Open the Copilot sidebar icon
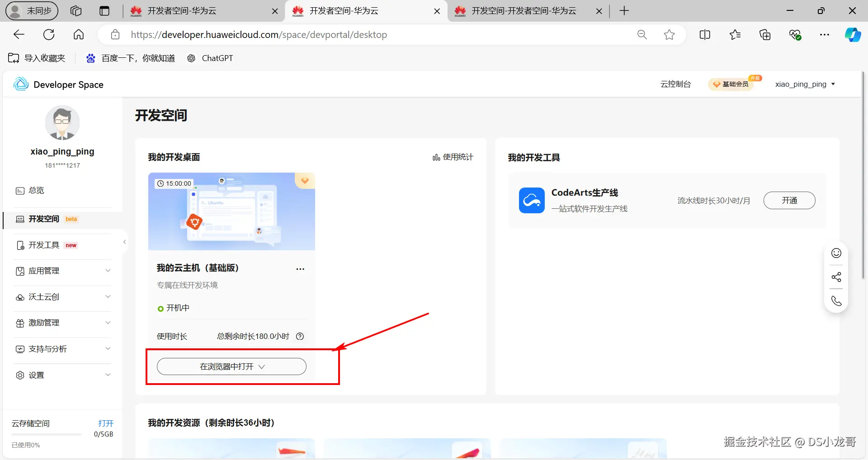The image size is (868, 460). click(x=853, y=35)
